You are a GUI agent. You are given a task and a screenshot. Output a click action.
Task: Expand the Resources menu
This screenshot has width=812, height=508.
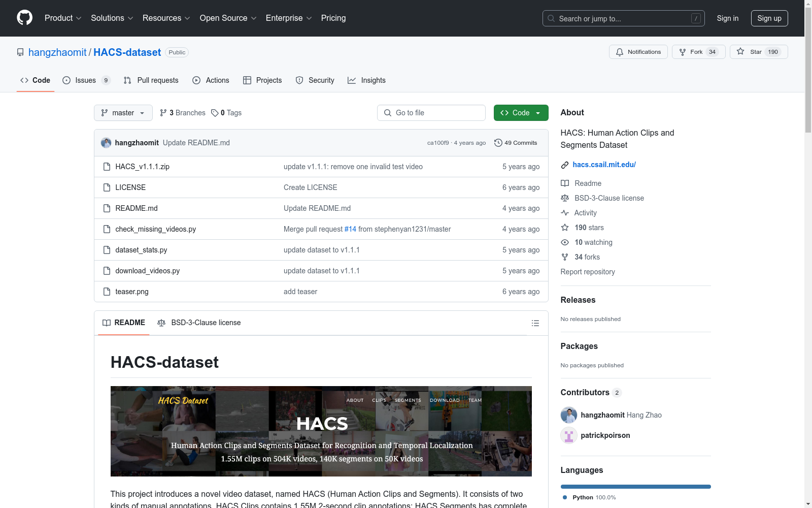(166, 18)
